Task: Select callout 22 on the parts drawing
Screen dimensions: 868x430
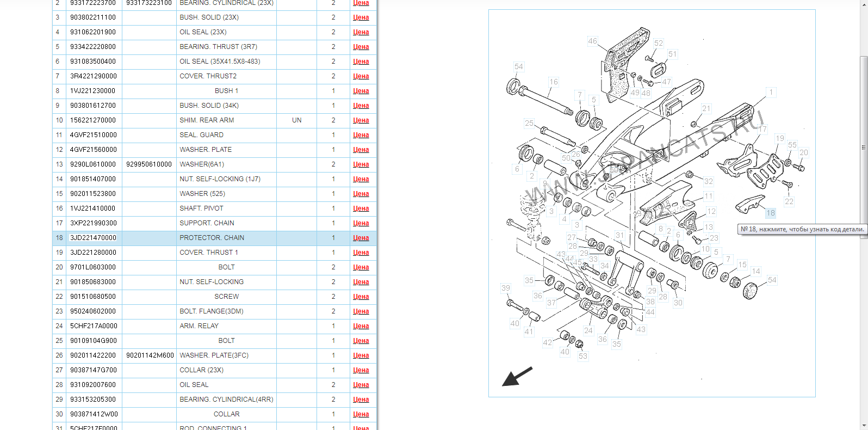Action: coord(789,201)
